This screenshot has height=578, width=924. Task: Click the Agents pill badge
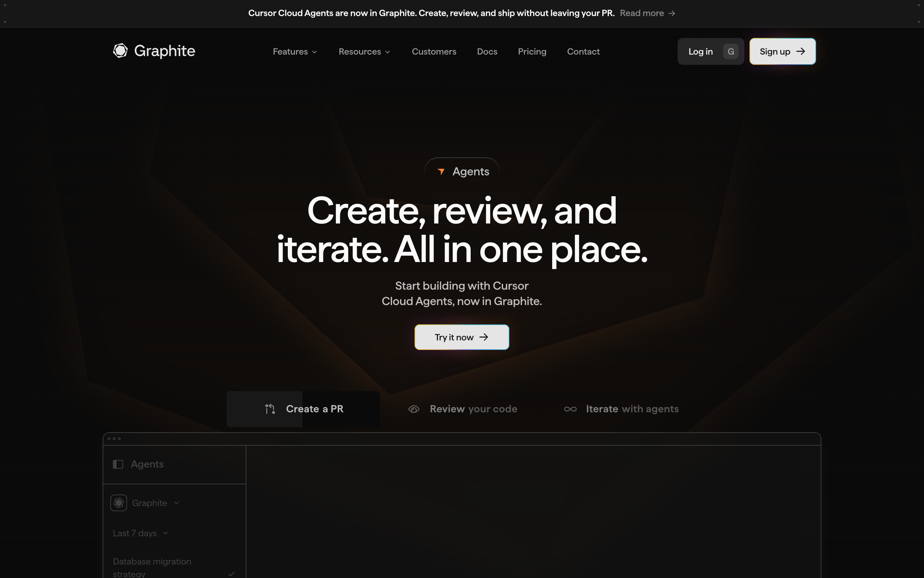tap(462, 171)
